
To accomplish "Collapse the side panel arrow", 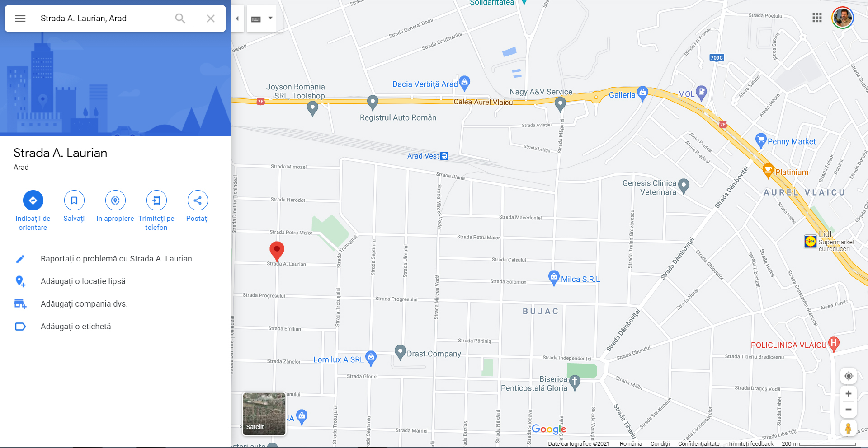I will pos(237,19).
